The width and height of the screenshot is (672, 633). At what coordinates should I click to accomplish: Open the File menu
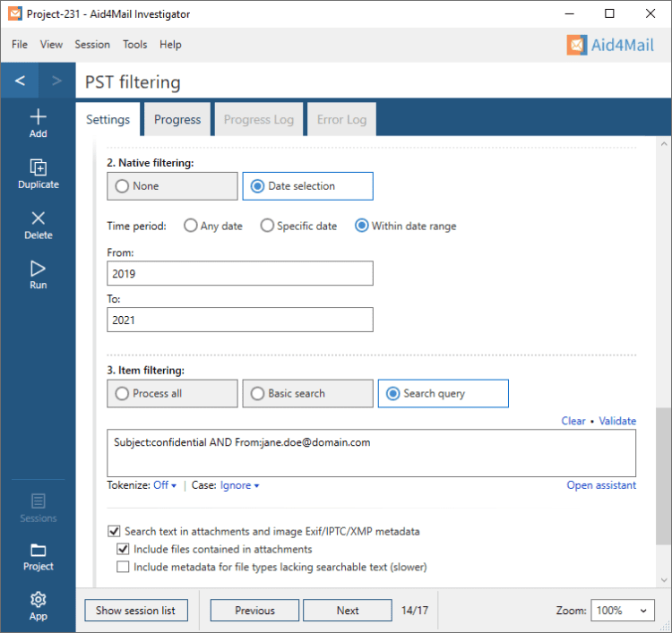(x=20, y=45)
